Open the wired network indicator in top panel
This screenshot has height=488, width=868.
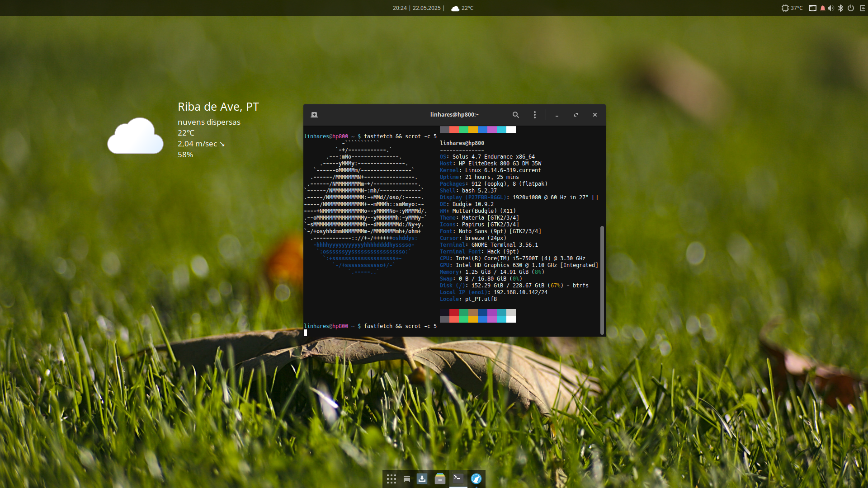[812, 8]
